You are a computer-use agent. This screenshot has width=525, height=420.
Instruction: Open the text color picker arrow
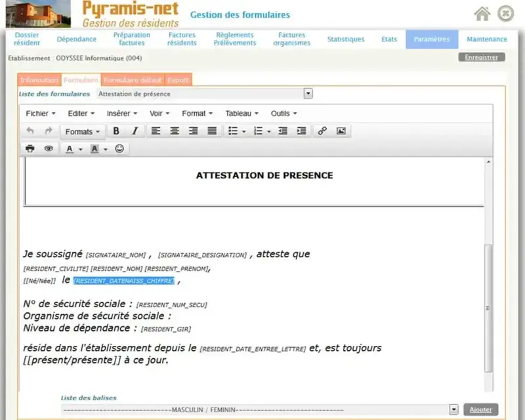[81, 150]
